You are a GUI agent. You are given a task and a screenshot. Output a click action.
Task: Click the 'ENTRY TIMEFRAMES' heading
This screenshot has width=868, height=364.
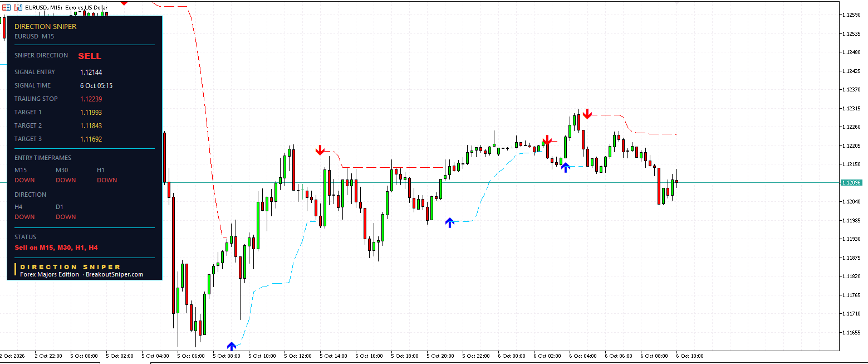(43, 158)
